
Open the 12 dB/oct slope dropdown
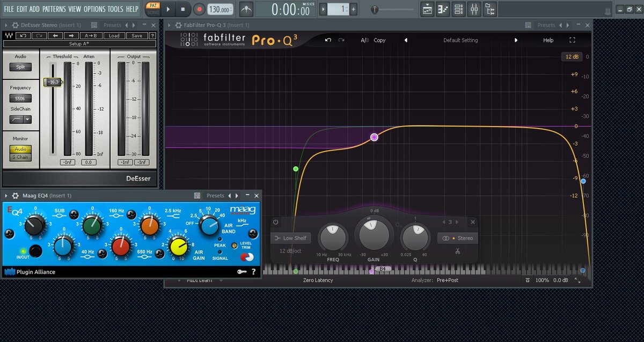[289, 251]
